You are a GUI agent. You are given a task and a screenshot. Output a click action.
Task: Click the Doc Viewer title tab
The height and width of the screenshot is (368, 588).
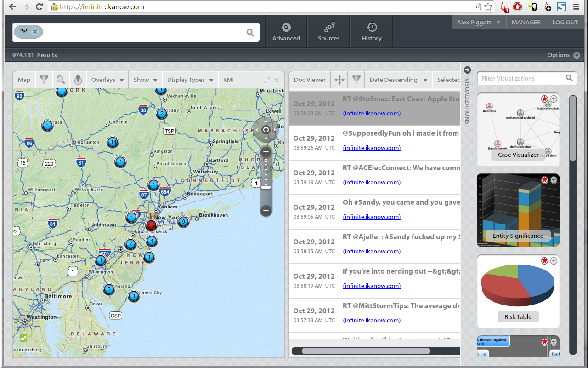(x=310, y=80)
